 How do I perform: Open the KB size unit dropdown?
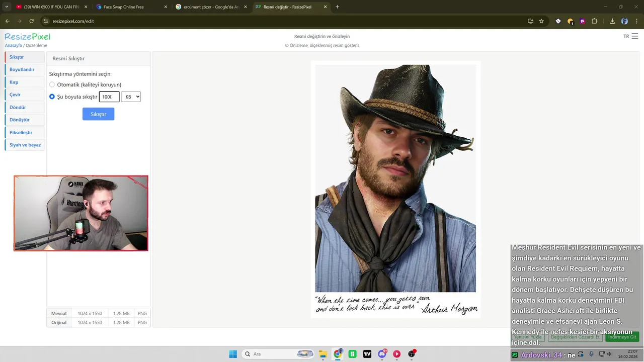pyautogui.click(x=131, y=97)
